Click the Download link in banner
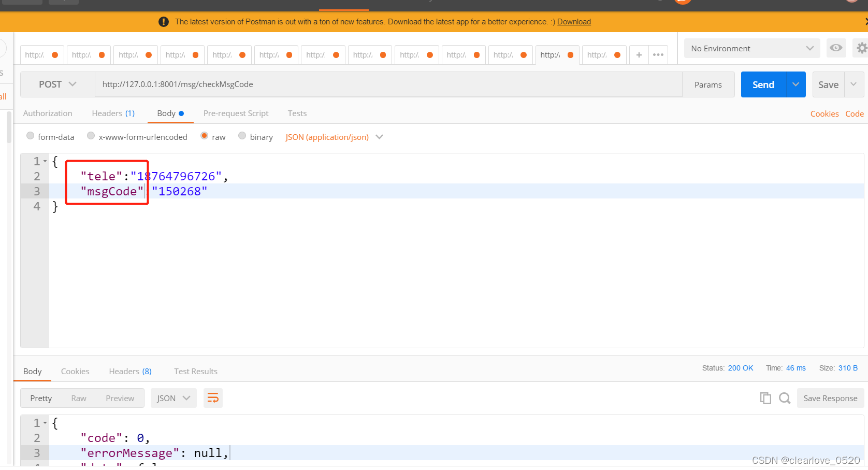This screenshot has height=470, width=868. coord(574,22)
